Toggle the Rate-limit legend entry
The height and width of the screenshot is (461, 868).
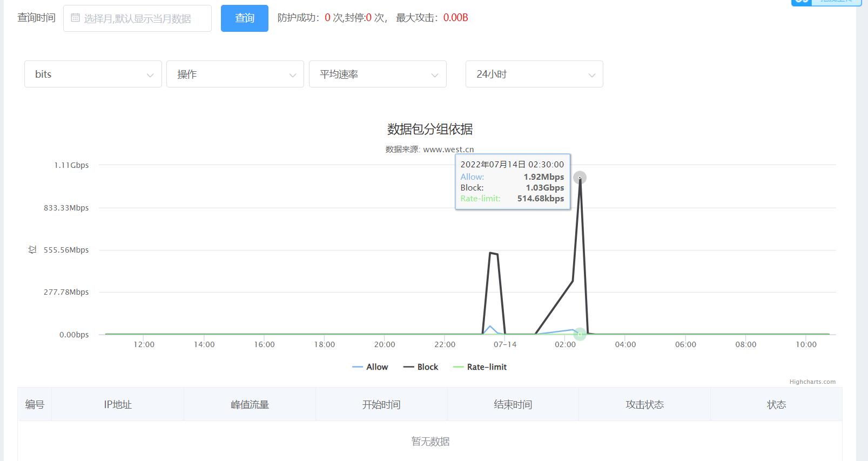coord(480,367)
